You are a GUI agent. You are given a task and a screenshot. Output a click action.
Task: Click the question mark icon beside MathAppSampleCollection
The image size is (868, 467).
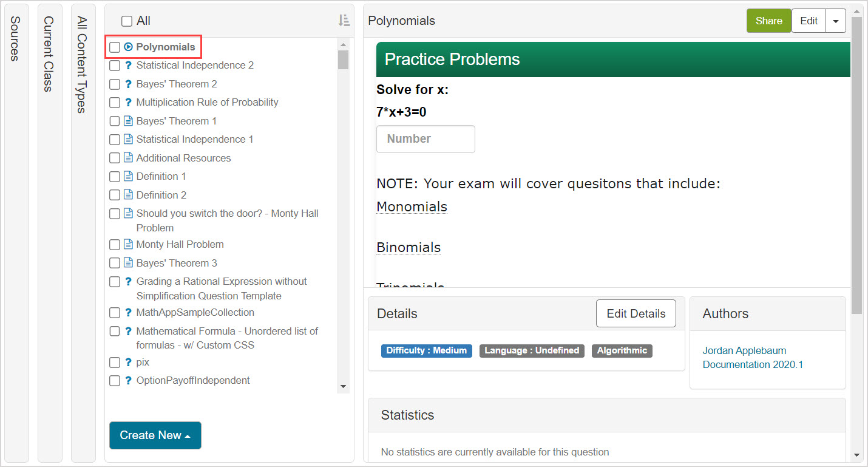[128, 312]
